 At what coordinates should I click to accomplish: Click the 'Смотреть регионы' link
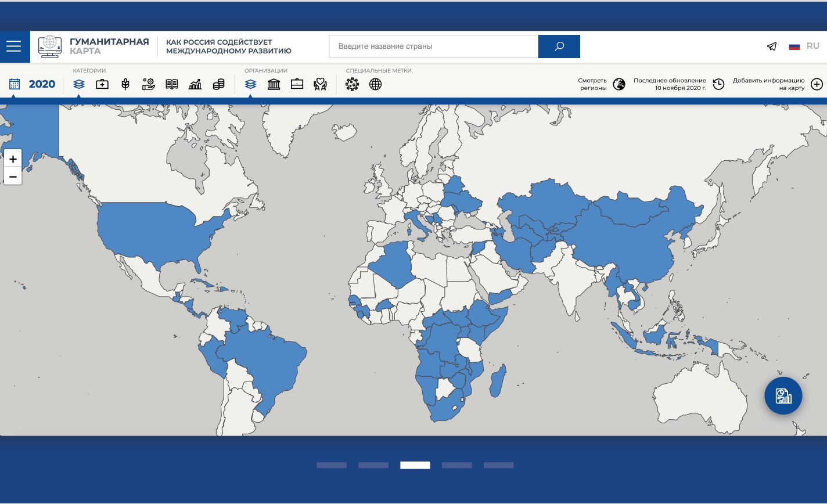click(592, 84)
